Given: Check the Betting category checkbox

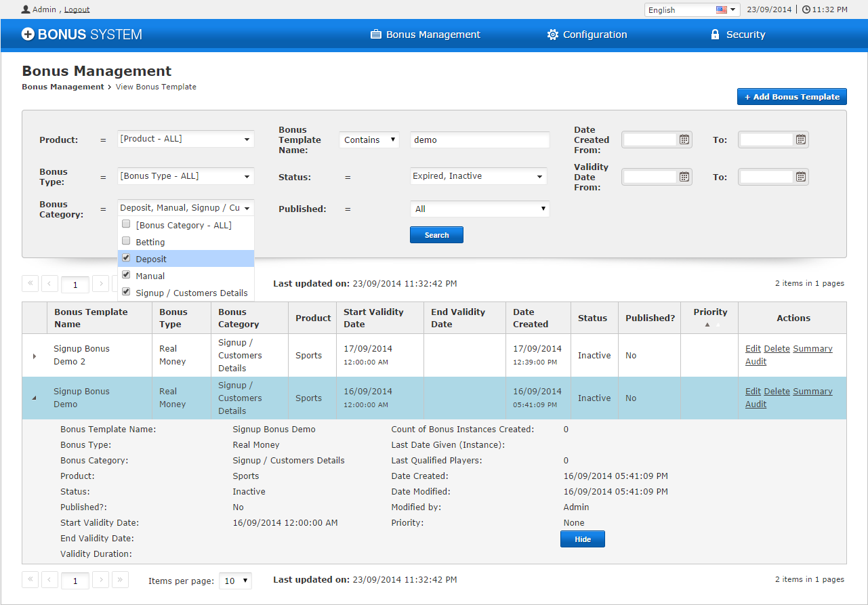Looking at the screenshot, I should (x=126, y=241).
